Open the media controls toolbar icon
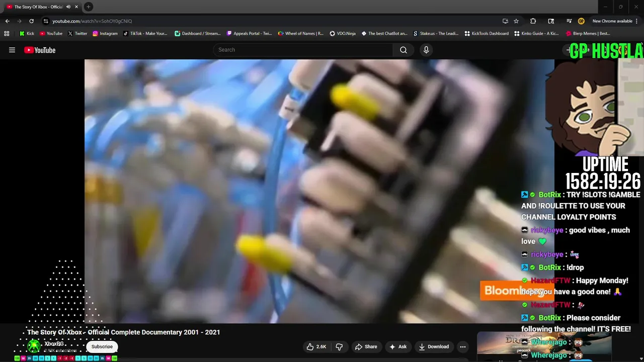The image size is (644, 362). click(x=569, y=21)
